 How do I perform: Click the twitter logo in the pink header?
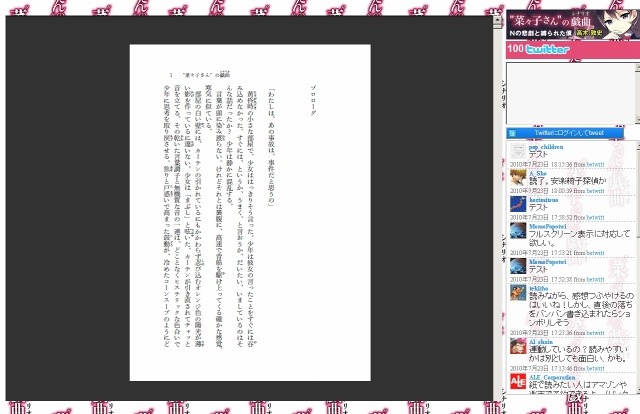(547, 49)
